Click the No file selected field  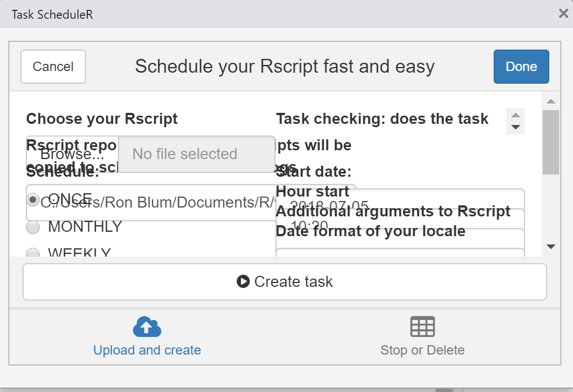coord(197,154)
